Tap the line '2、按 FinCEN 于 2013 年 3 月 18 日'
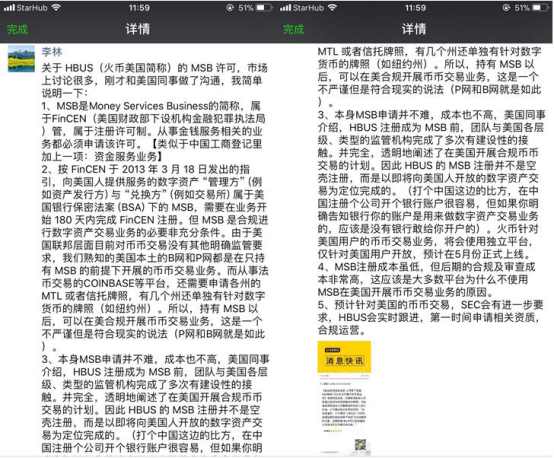554x458 pixels. pyautogui.click(x=146, y=169)
